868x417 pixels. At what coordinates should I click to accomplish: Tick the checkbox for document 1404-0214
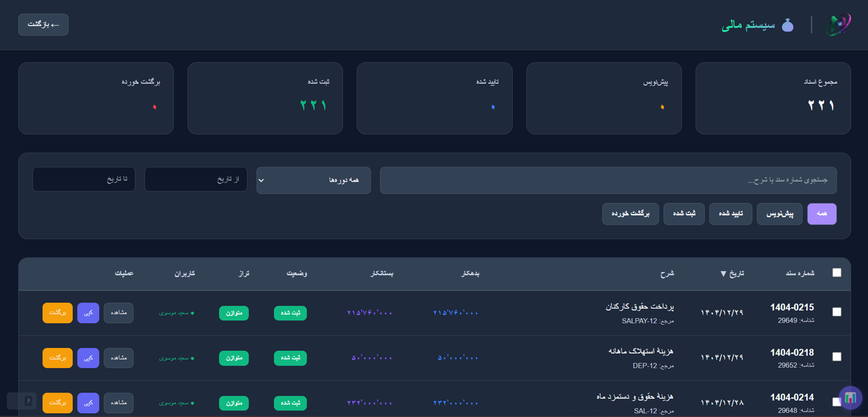(x=837, y=402)
